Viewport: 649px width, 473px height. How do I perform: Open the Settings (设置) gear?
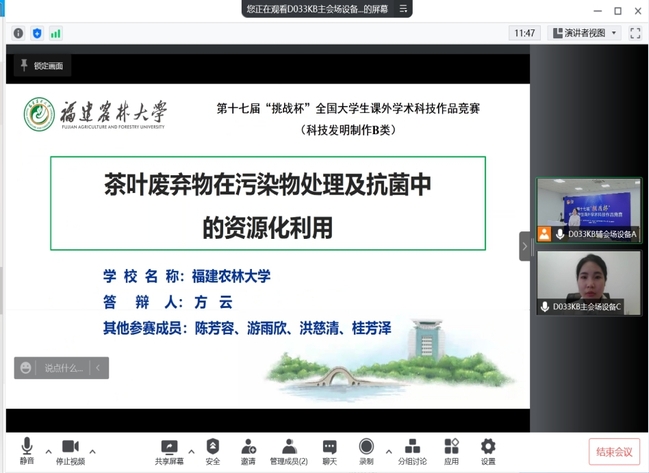pyautogui.click(x=488, y=448)
